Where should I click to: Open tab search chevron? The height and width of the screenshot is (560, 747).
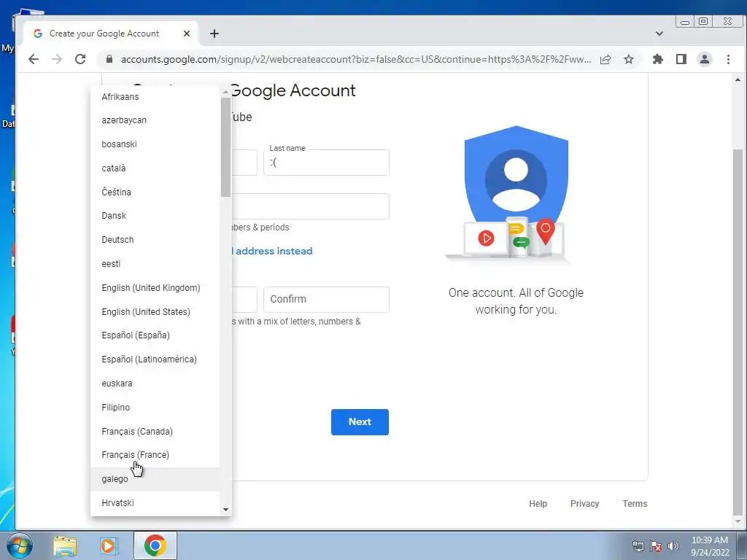659,34
